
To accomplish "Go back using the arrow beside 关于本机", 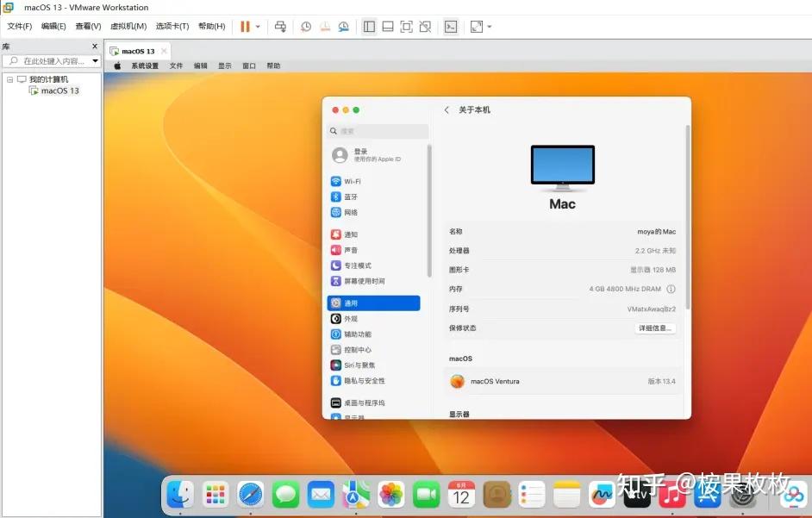I will [447, 109].
